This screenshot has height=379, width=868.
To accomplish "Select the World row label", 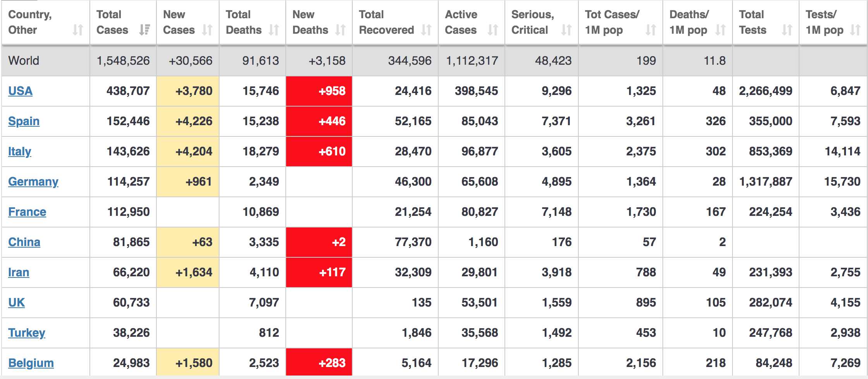I will (24, 60).
